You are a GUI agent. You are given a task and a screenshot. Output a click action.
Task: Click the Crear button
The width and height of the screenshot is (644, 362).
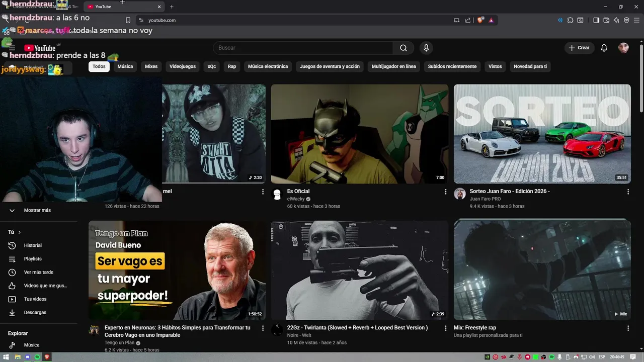[579, 48]
